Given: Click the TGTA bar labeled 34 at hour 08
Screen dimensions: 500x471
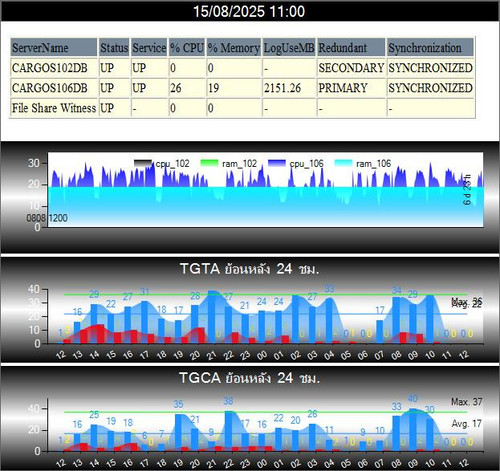Looking at the screenshot, I should pyautogui.click(x=396, y=320).
